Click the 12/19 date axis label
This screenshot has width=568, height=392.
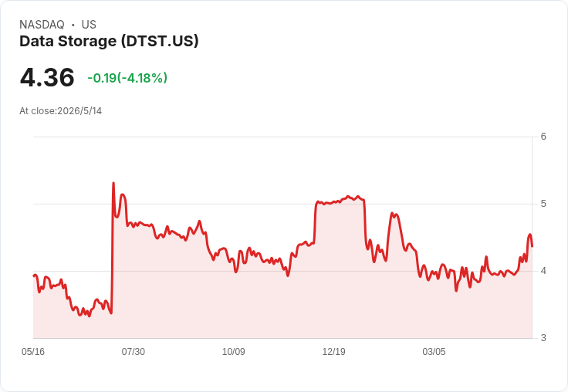(x=333, y=352)
